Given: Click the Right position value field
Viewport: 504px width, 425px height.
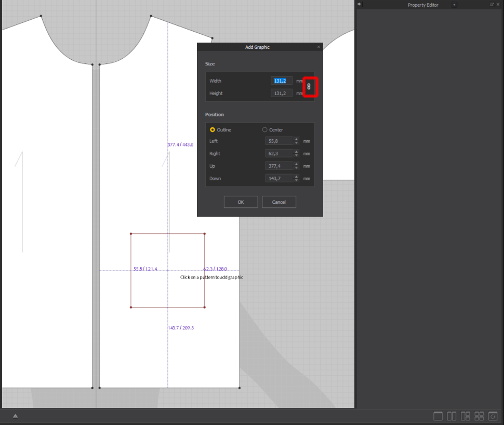Looking at the screenshot, I should pyautogui.click(x=279, y=153).
